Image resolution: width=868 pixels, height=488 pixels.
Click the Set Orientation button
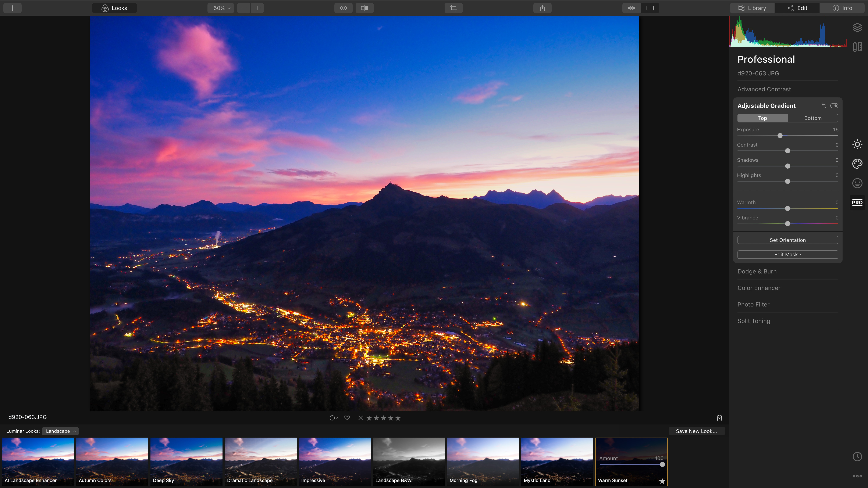[787, 240]
